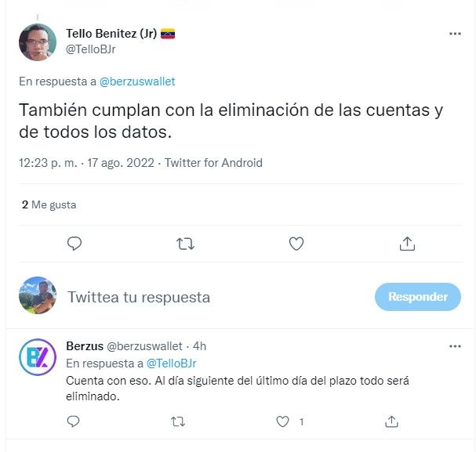Image resolution: width=476 pixels, height=452 pixels.
Task: Open more options on Tello Benitez tweet
Action: 455,34
